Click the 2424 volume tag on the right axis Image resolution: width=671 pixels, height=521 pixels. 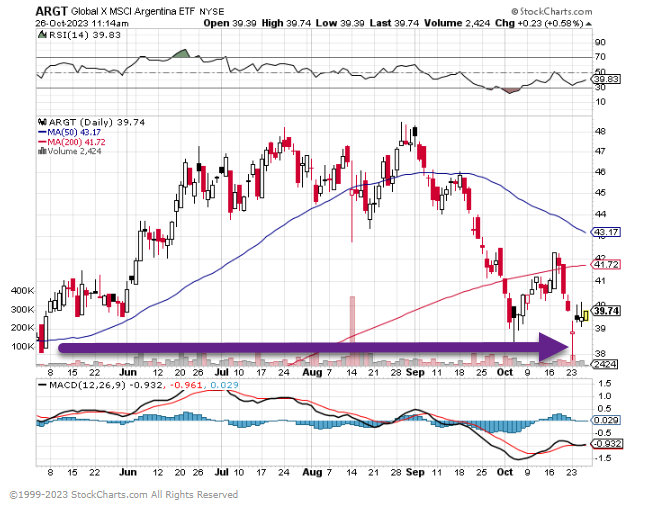coord(606,364)
